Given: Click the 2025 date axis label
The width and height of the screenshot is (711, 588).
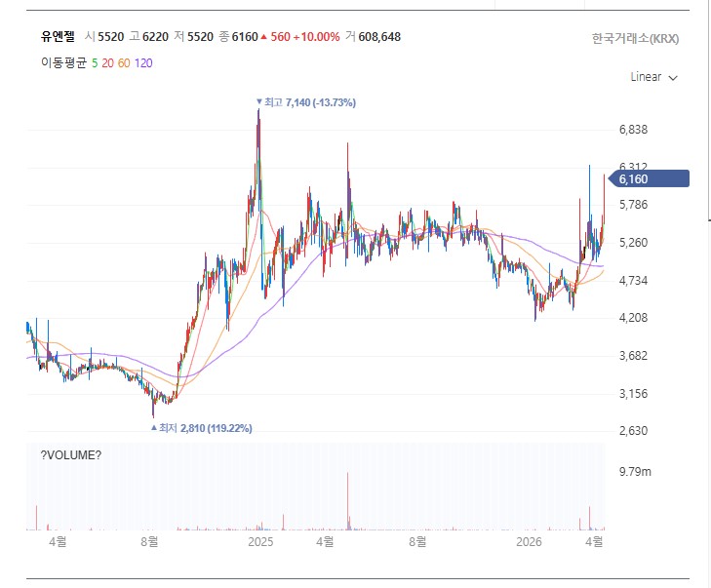Looking at the screenshot, I should (x=260, y=542).
